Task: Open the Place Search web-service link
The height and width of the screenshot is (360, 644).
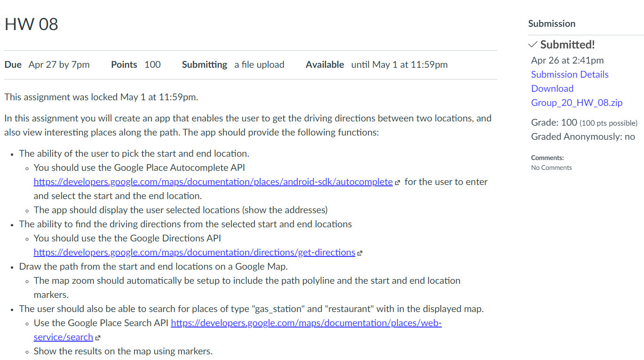Action: point(238,330)
